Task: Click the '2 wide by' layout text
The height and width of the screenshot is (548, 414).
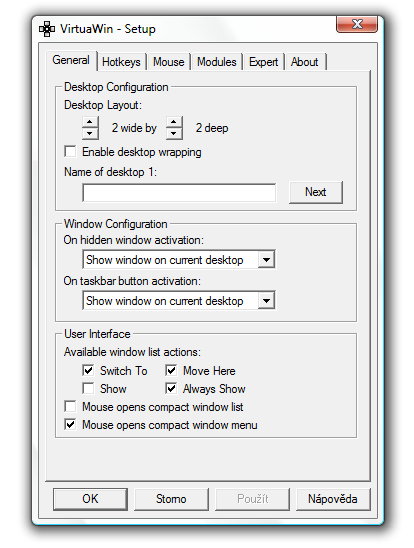Action: [x=134, y=128]
